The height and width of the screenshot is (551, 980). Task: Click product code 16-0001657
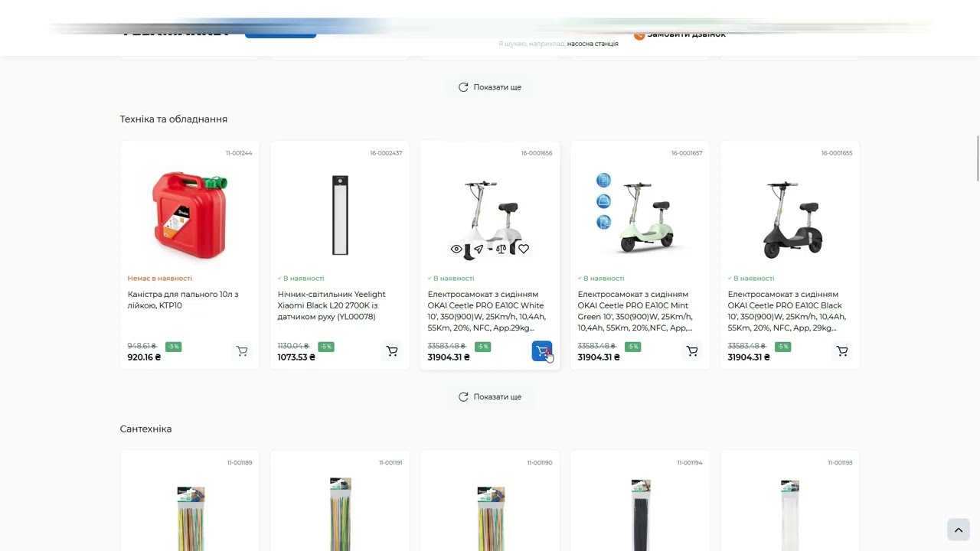tap(687, 153)
